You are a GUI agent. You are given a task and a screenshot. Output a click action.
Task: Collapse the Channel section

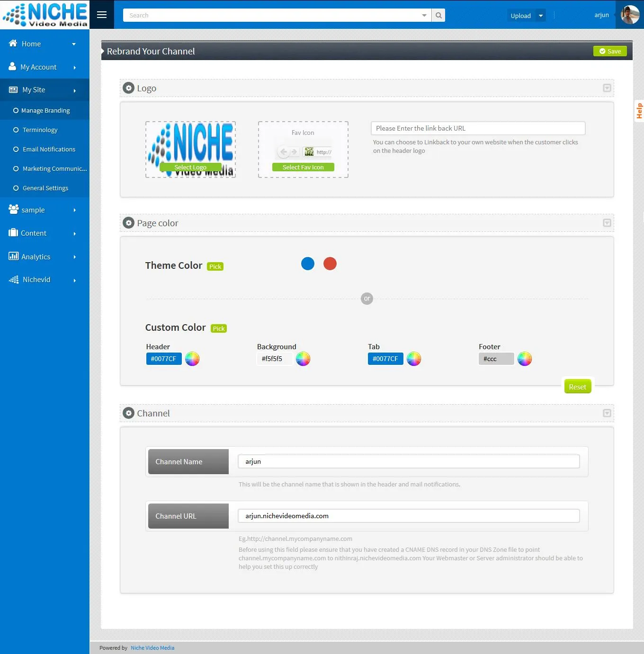(x=607, y=413)
